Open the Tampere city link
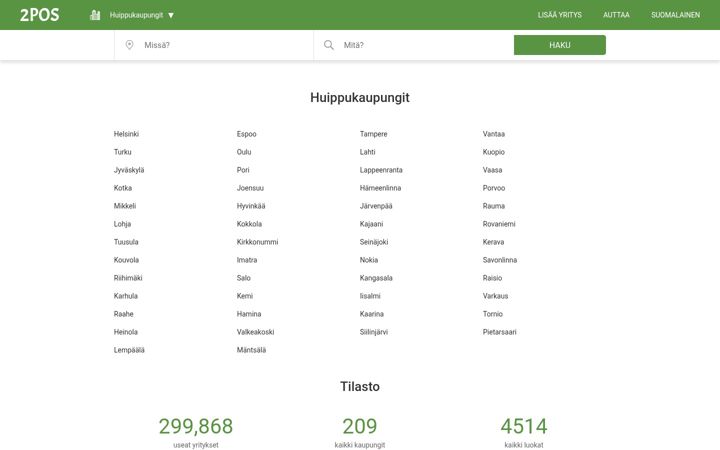 coord(373,134)
